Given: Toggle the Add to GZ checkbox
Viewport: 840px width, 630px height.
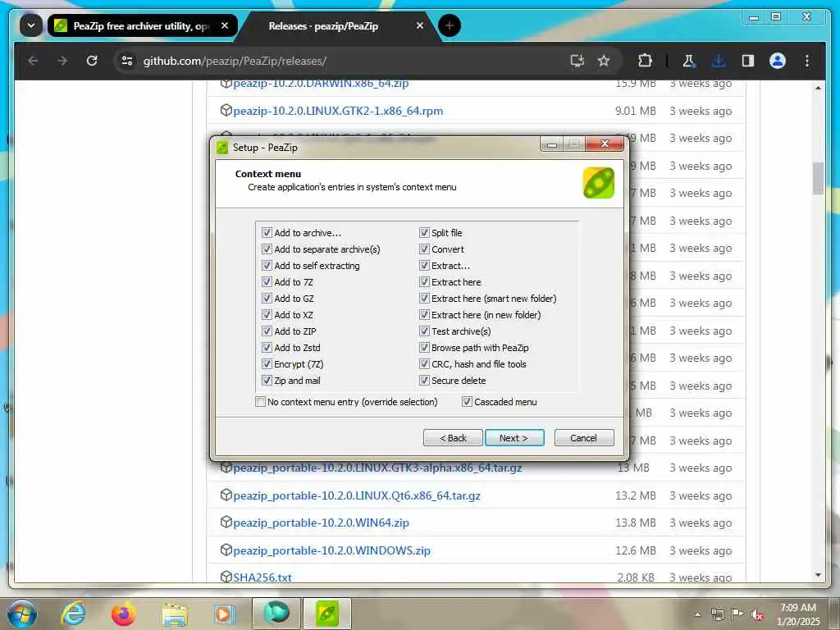Looking at the screenshot, I should 267,299.
